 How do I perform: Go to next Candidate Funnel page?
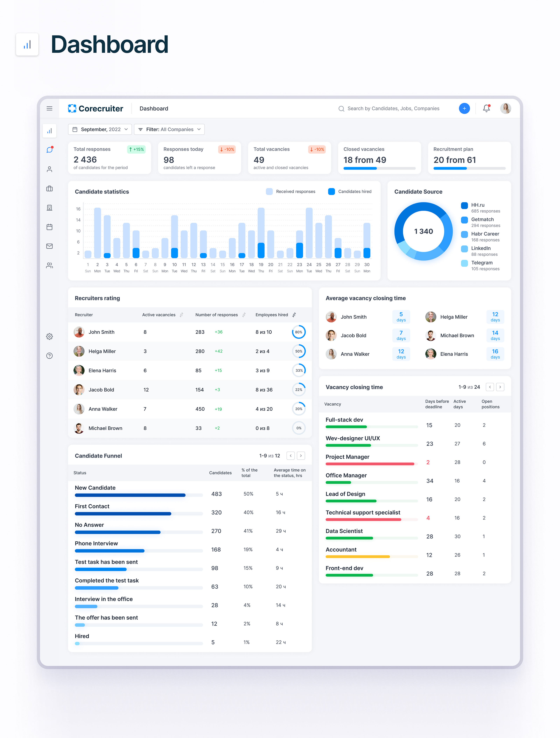click(301, 456)
